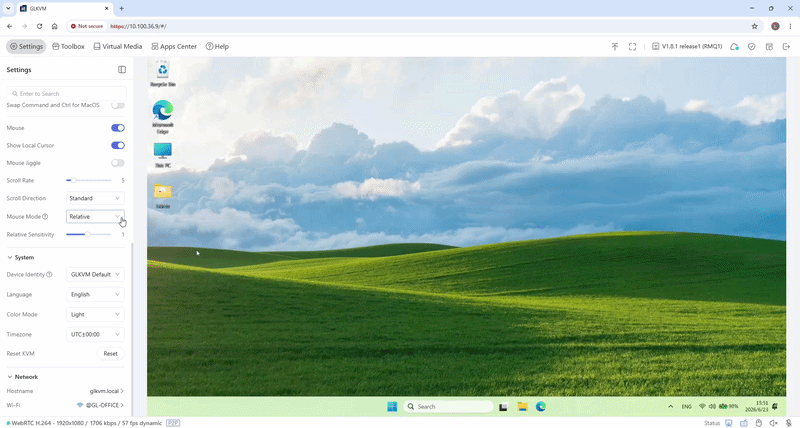This screenshot has width=800, height=428.
Task: Click the Reset KVM button
Action: [x=110, y=354]
